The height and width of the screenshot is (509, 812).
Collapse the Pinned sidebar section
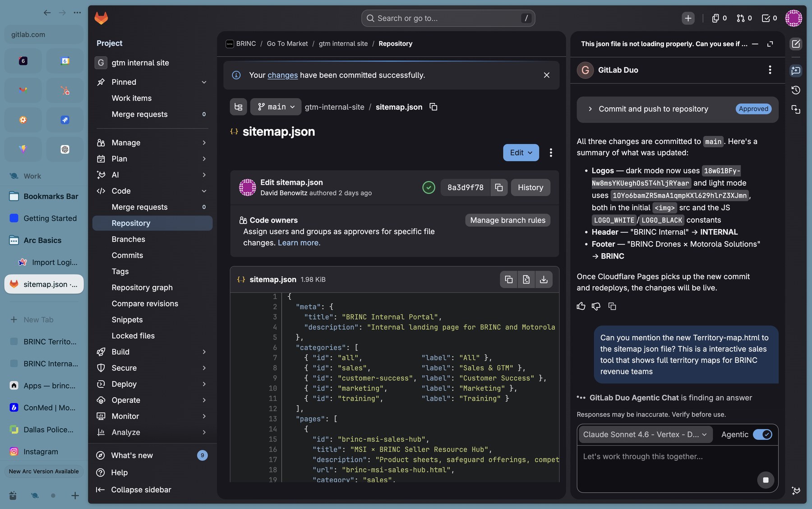coord(152,82)
